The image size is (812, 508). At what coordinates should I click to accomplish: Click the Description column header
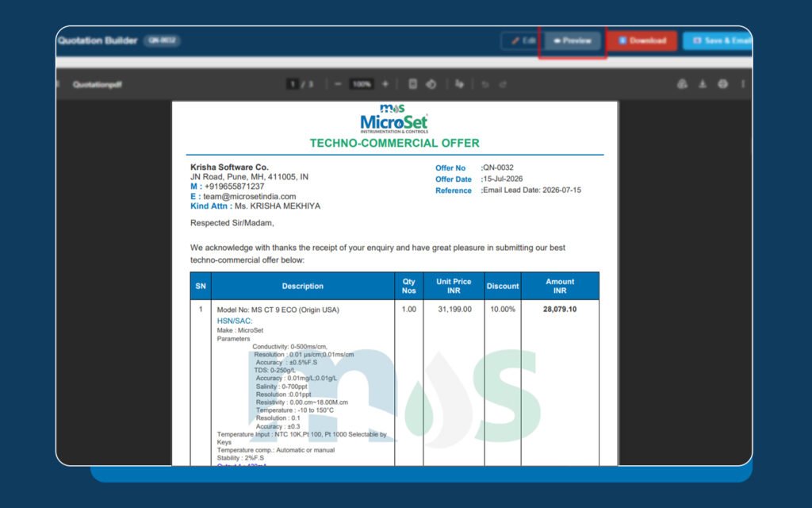click(x=302, y=286)
